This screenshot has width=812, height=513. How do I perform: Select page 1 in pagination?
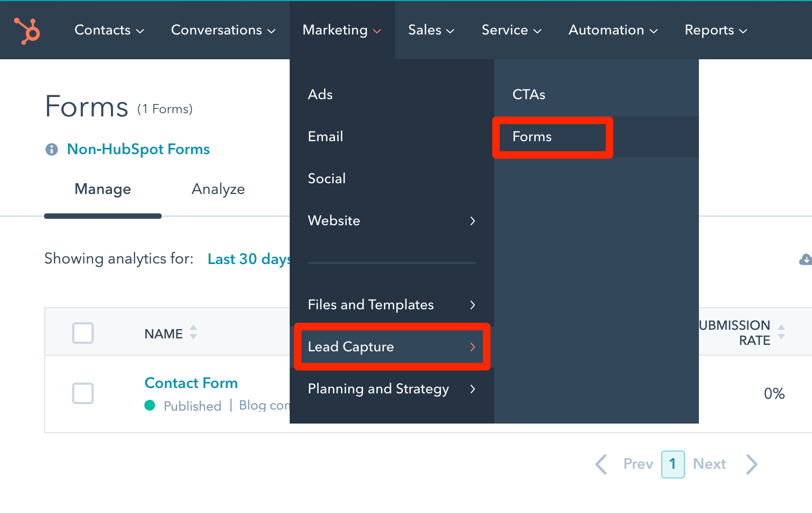pos(673,464)
